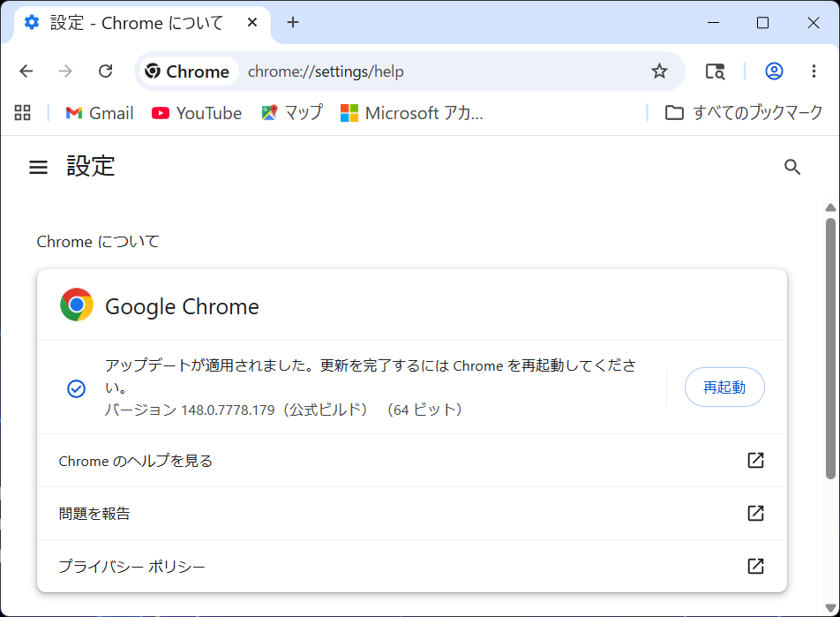
Task: Click the address bar URL field
Action: [443, 71]
